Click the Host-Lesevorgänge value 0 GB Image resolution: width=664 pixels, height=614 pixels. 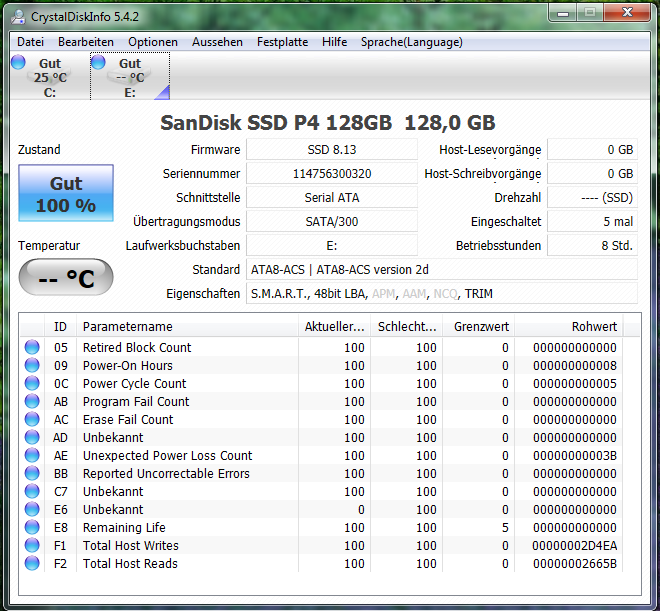592,149
